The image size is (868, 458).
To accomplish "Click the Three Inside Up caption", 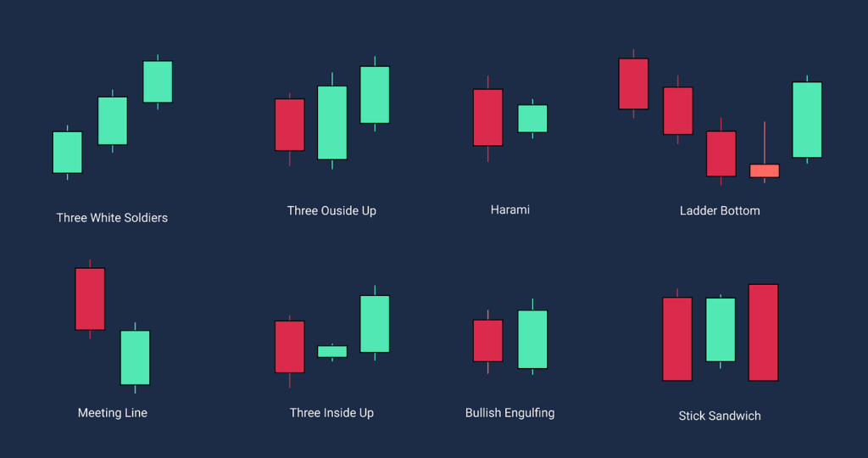I will point(331,412).
